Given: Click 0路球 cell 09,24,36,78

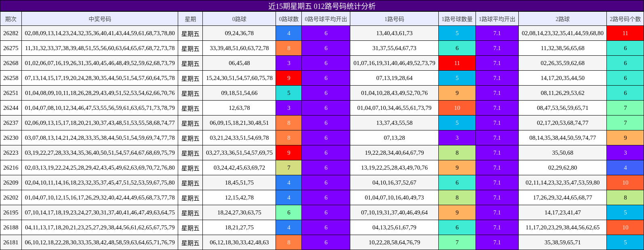Looking at the screenshot, I should pos(239,33).
